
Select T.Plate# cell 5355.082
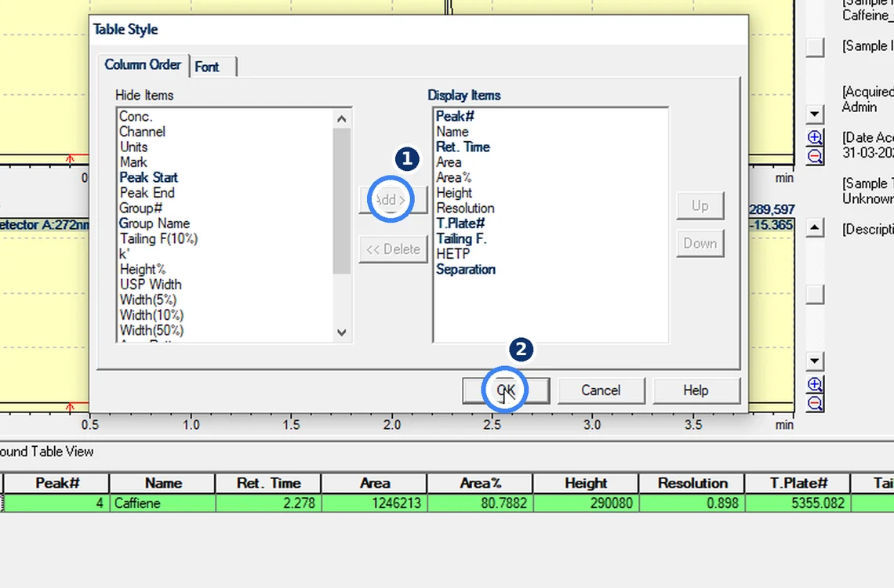tap(798, 503)
